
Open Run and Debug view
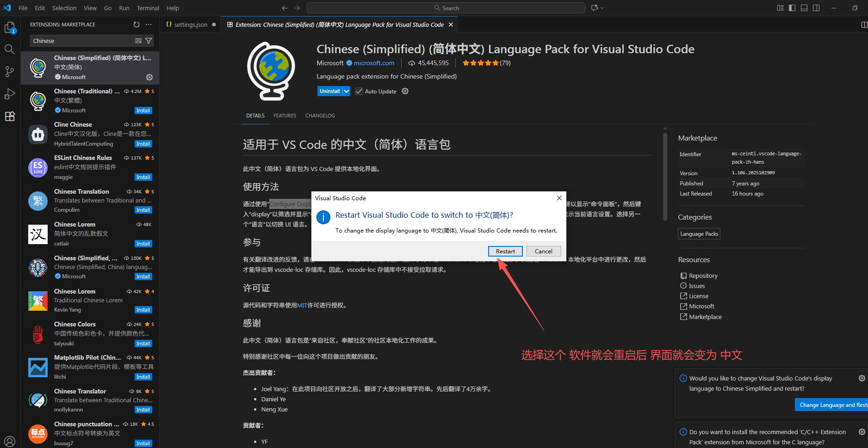(9, 94)
